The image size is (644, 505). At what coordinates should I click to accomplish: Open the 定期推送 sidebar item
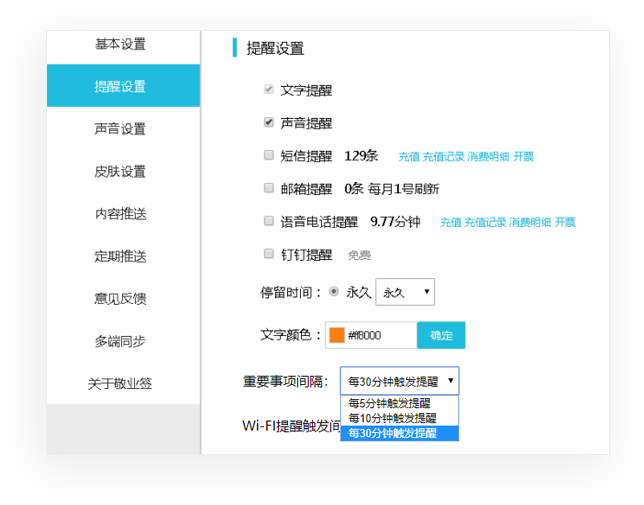(x=120, y=256)
